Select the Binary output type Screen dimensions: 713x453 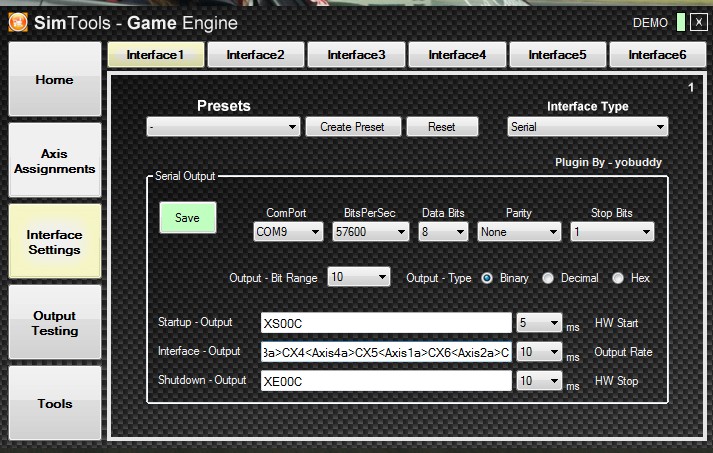tap(487, 278)
